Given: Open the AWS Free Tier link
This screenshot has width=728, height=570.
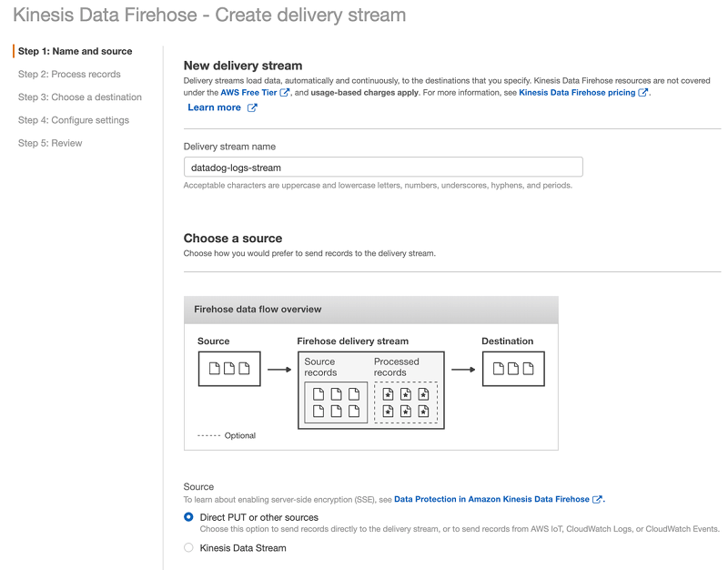Looking at the screenshot, I should 248,93.
